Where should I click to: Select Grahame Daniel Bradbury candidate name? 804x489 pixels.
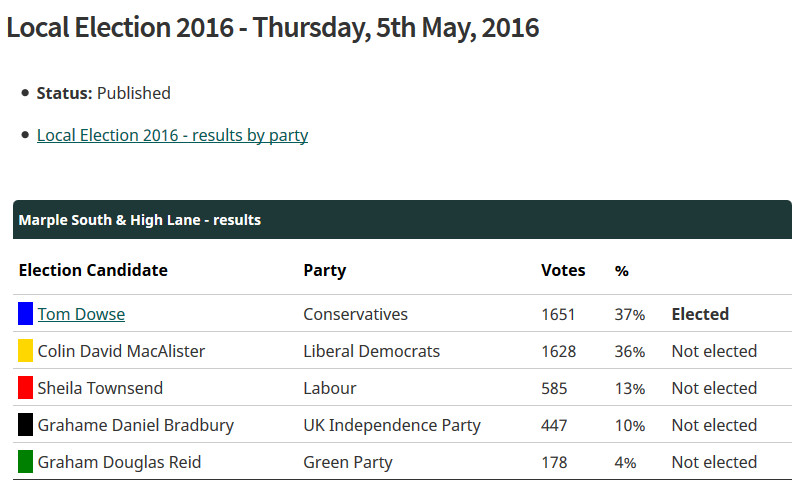tap(136, 425)
